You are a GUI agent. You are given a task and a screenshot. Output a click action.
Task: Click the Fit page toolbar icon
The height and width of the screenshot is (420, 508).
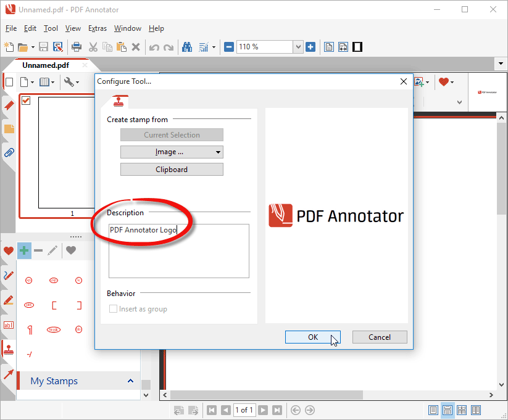click(x=329, y=47)
